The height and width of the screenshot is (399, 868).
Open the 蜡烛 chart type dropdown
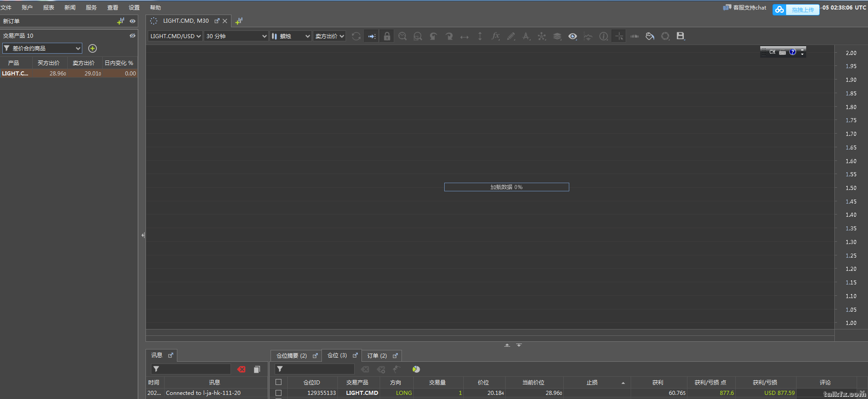click(x=291, y=36)
